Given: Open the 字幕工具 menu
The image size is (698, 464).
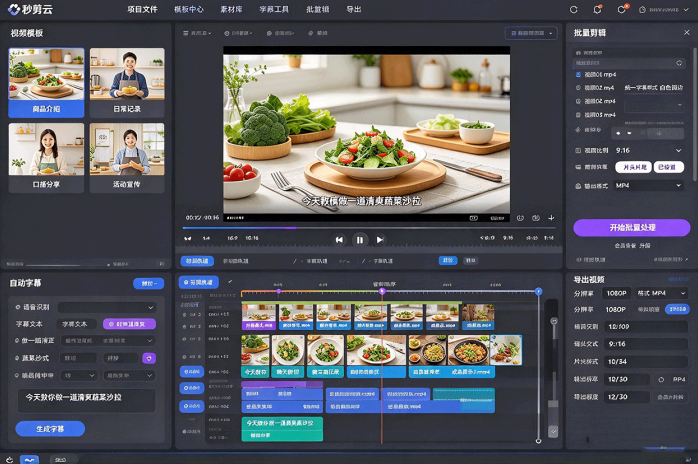Looking at the screenshot, I should 274,9.
